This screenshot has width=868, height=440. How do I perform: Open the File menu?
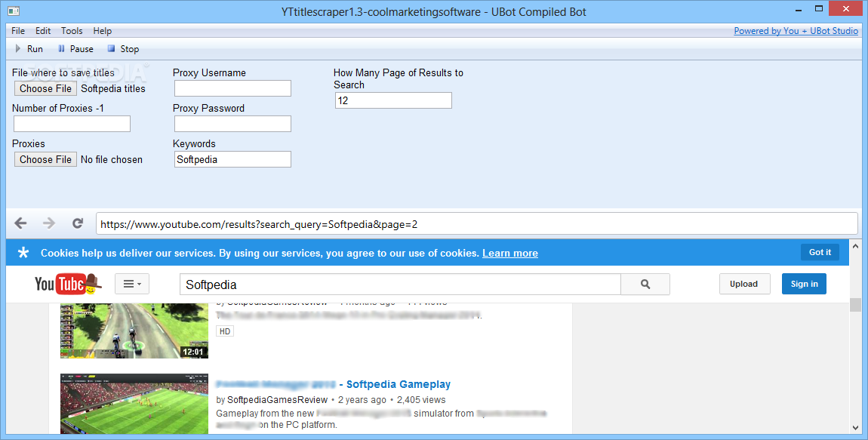(18, 31)
